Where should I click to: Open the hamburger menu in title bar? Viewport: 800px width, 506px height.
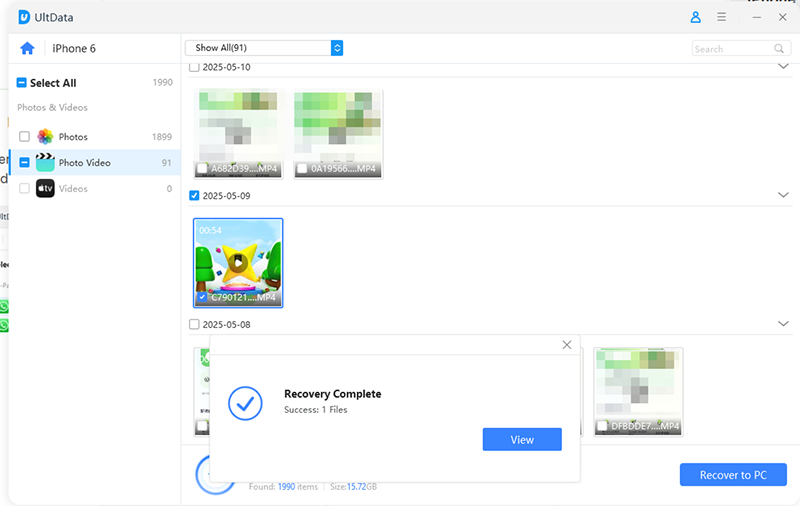click(x=722, y=17)
